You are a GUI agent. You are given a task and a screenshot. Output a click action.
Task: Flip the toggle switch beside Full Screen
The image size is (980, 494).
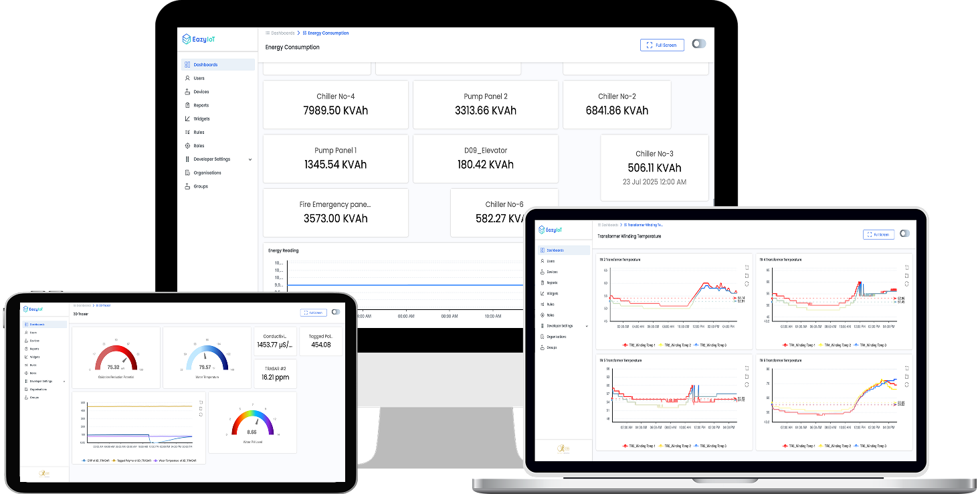(x=699, y=43)
